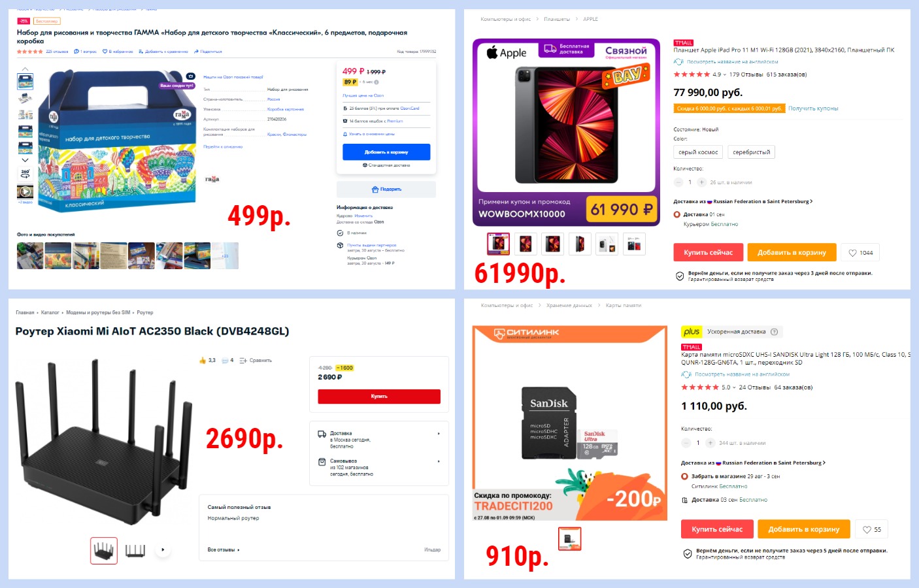Click the red Купить button for the router

(379, 397)
